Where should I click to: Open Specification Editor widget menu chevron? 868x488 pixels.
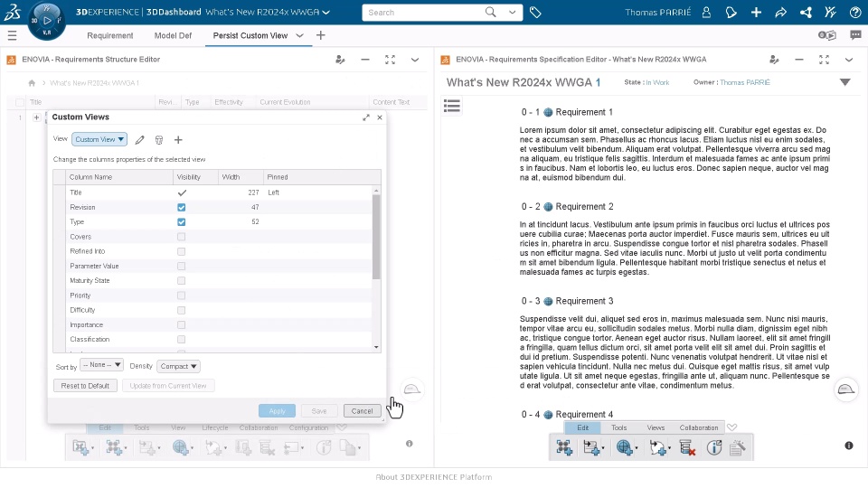[x=849, y=60]
